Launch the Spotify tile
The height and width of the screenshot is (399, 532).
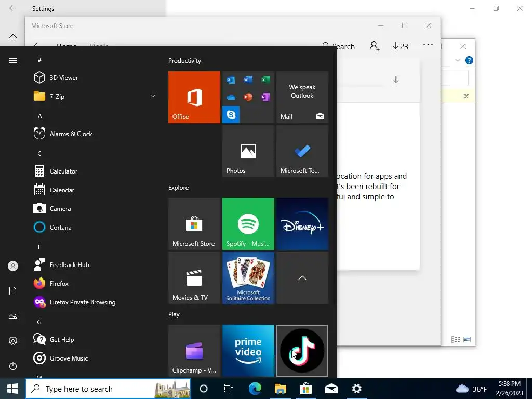248,224
